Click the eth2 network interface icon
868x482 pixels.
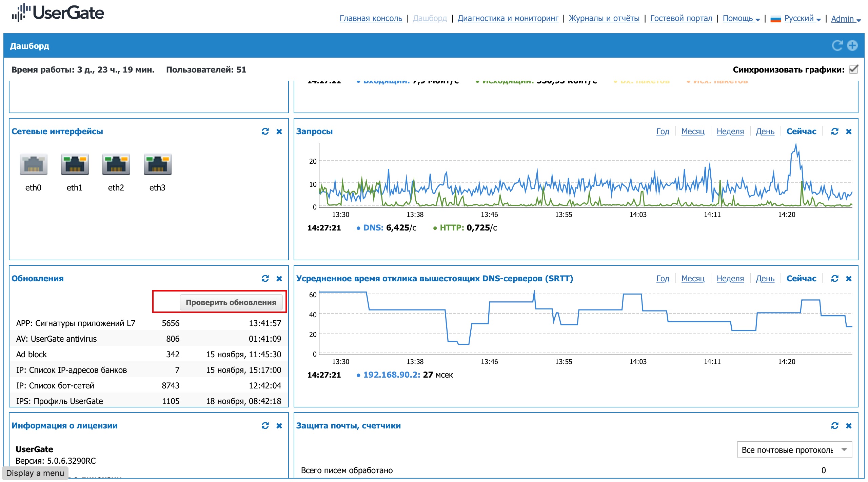point(116,164)
